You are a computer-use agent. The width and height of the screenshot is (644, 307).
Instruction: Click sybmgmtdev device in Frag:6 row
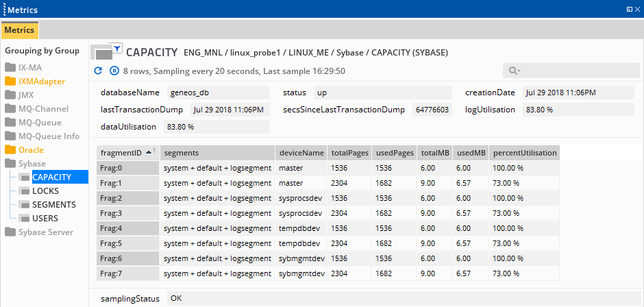pyautogui.click(x=302, y=258)
